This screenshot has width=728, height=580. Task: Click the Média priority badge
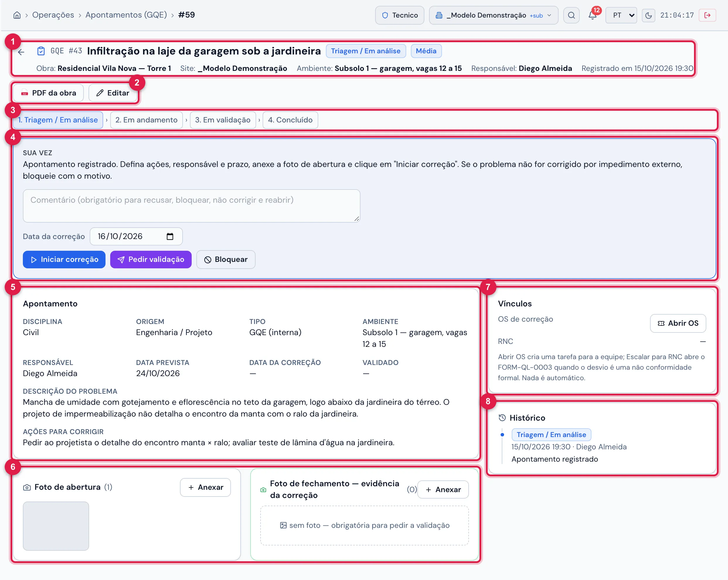tap(426, 51)
